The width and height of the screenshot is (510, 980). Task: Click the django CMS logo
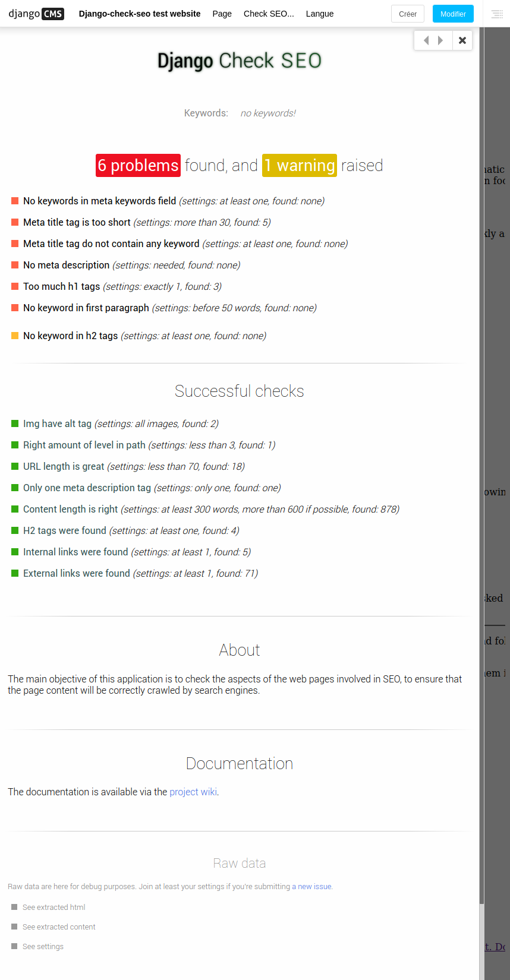coord(36,13)
